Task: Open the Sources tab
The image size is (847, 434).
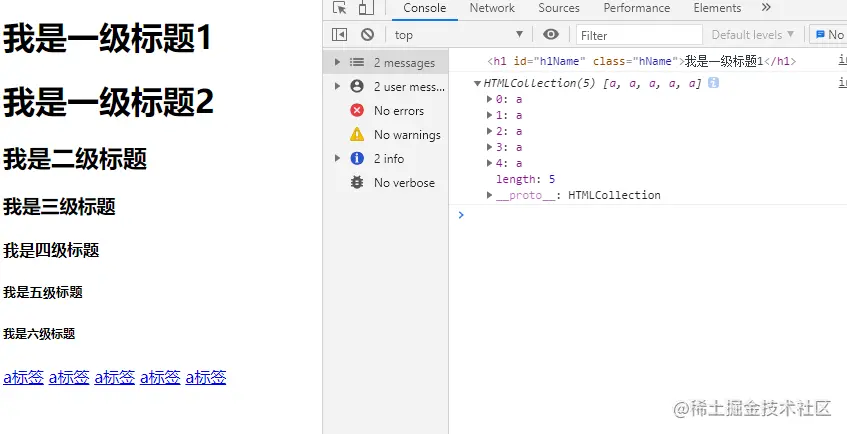Action: coord(559,8)
